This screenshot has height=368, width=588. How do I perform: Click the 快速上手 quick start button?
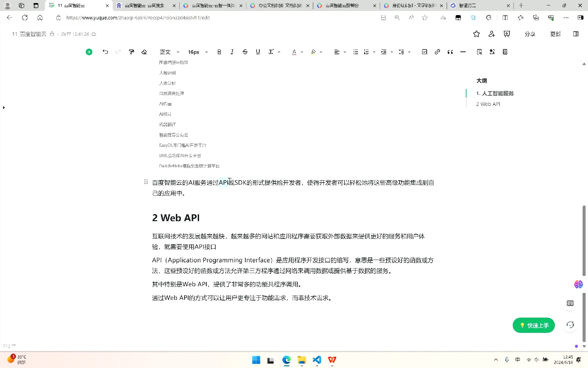(x=534, y=325)
